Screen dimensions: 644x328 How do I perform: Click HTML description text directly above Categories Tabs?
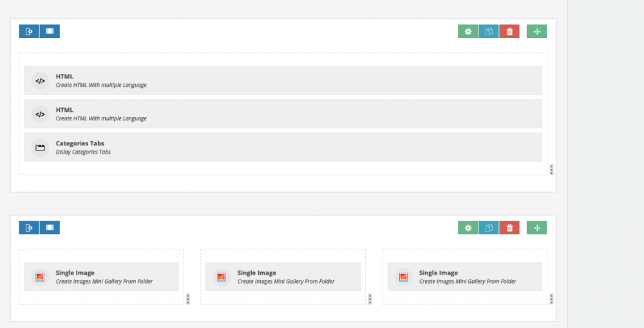tap(101, 118)
